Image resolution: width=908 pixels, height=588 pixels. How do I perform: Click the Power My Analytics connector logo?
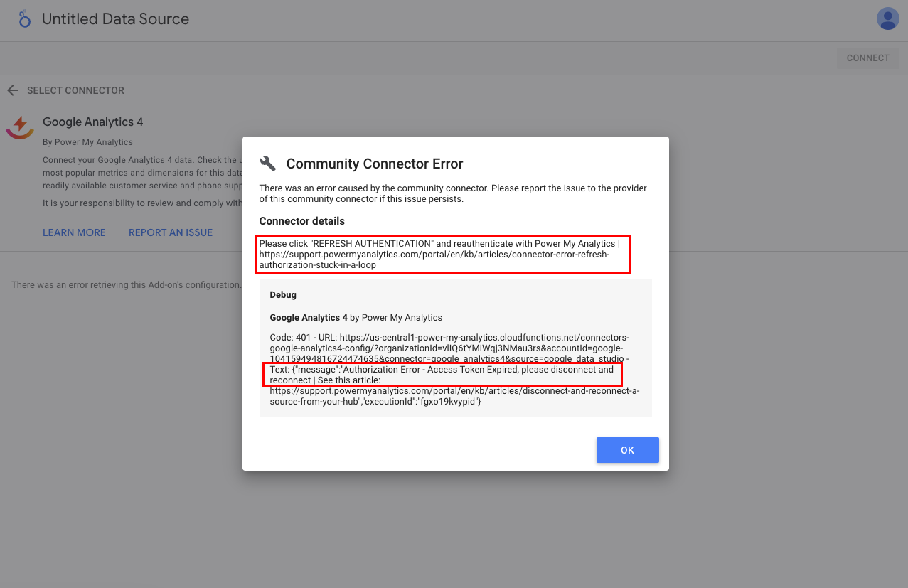20,127
